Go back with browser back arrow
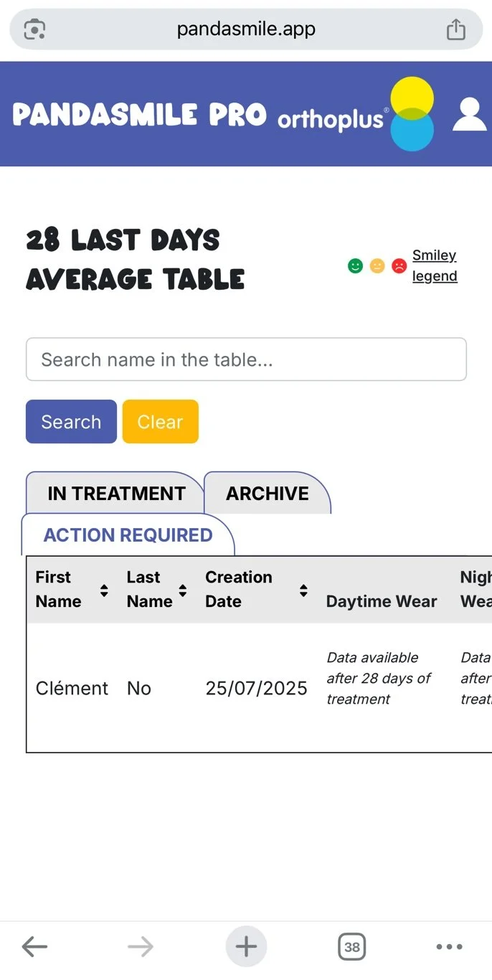 click(x=34, y=947)
